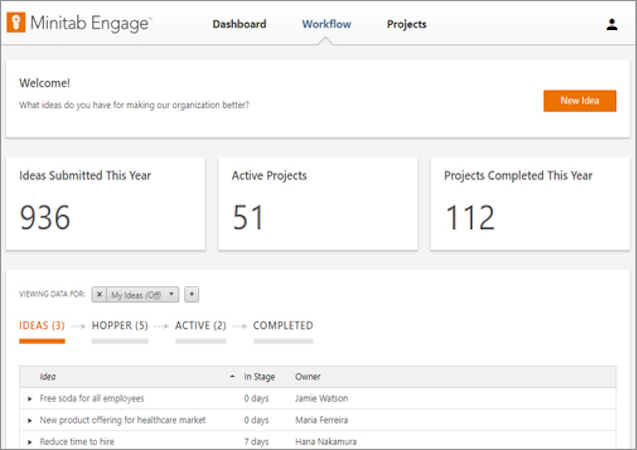Sort by the Owner column header
Viewport: 637px width, 450px height.
tap(307, 377)
